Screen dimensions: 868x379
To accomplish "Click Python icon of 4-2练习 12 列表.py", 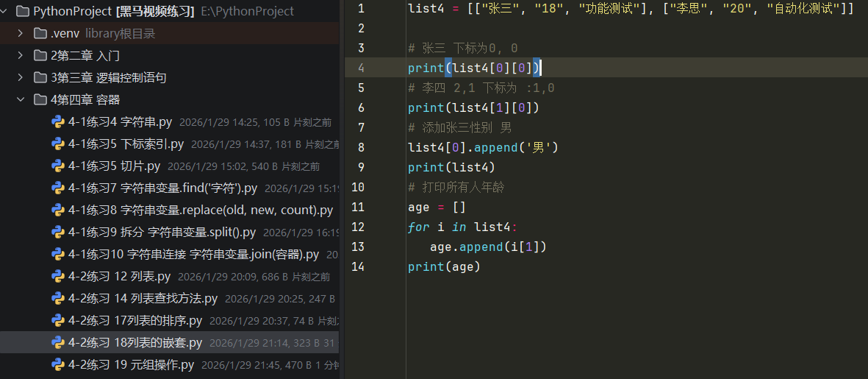I will pos(58,277).
